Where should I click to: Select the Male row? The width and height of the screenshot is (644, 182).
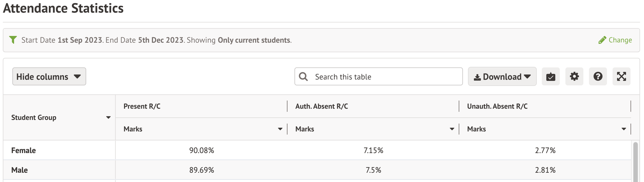pyautogui.click(x=20, y=170)
